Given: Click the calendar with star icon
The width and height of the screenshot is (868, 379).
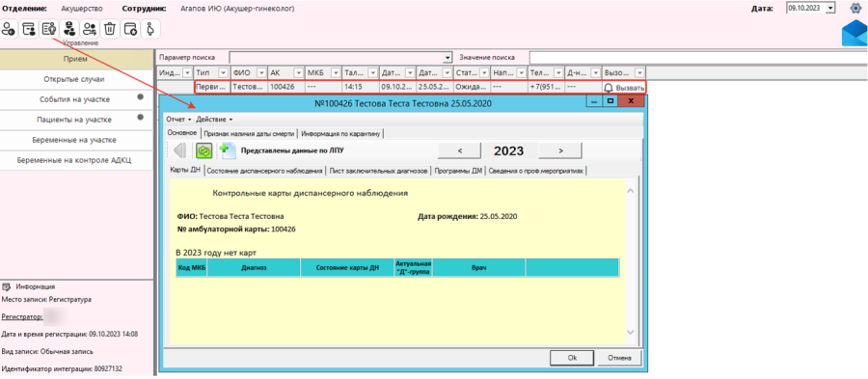Looking at the screenshot, I should [x=130, y=29].
